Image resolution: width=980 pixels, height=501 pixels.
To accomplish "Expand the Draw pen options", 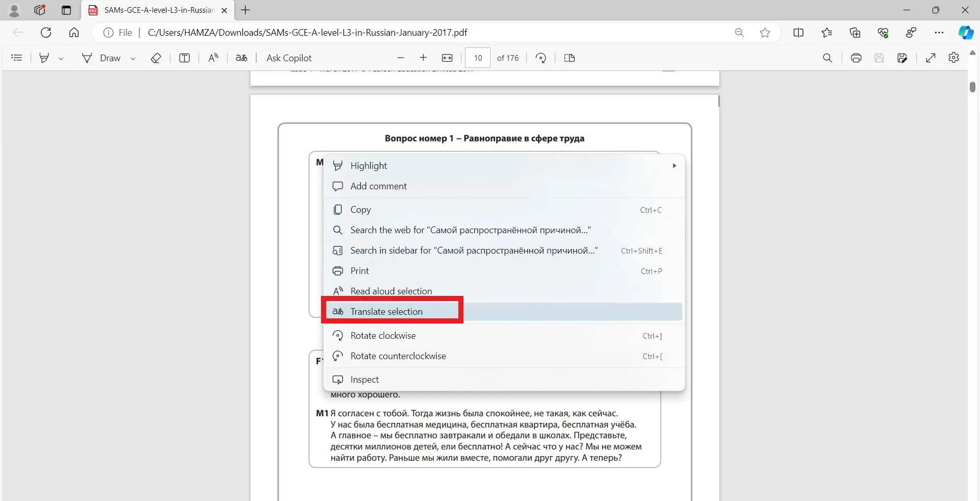I will tap(133, 58).
